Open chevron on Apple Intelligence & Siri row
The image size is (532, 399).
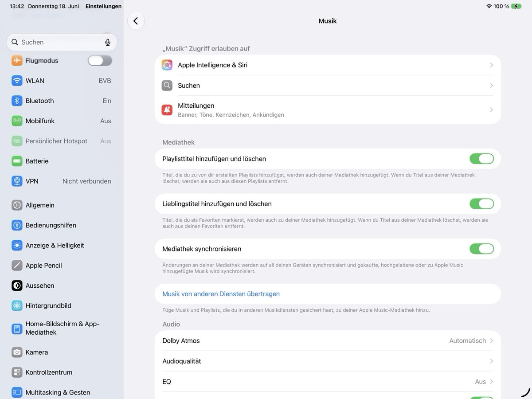(491, 65)
